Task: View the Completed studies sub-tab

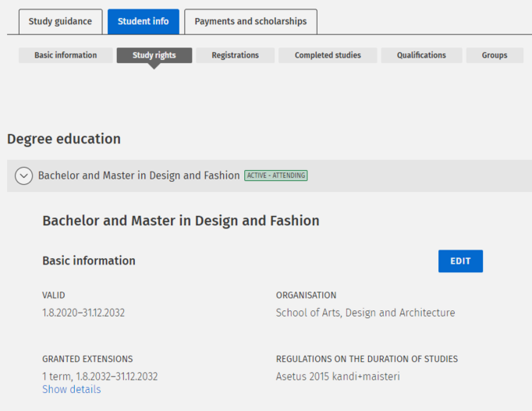Action: coord(328,55)
